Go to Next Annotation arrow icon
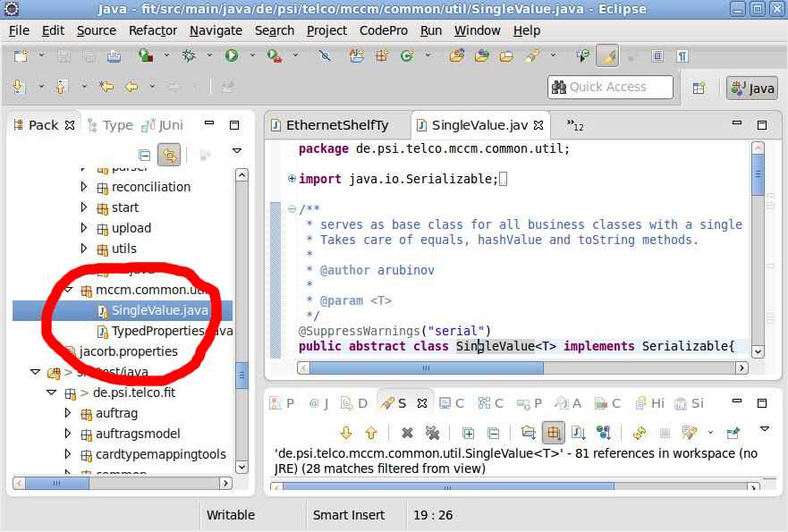 (x=19, y=87)
